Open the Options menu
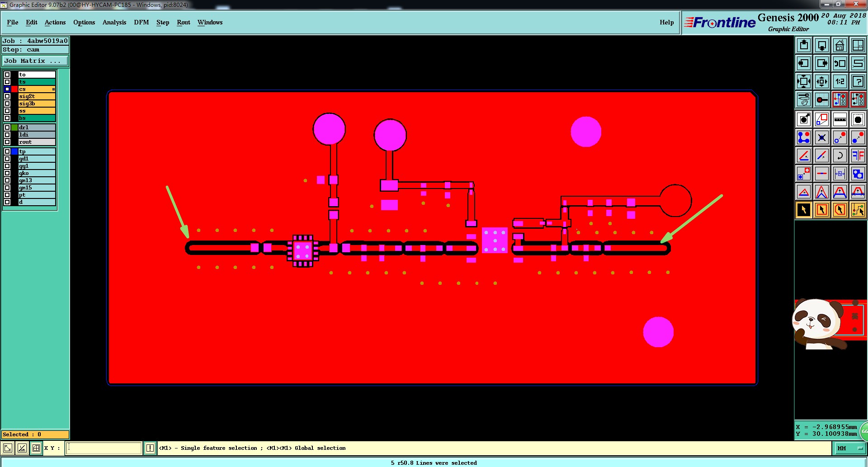This screenshot has height=467, width=868. 84,22
